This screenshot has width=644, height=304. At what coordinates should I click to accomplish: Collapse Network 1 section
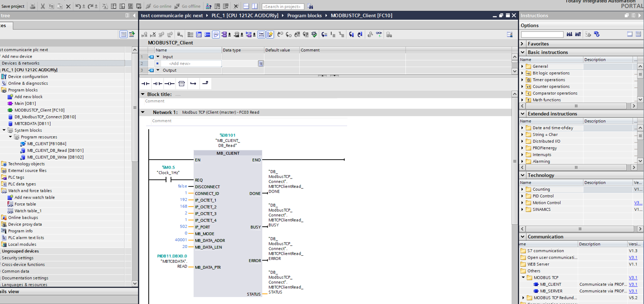coord(143,112)
